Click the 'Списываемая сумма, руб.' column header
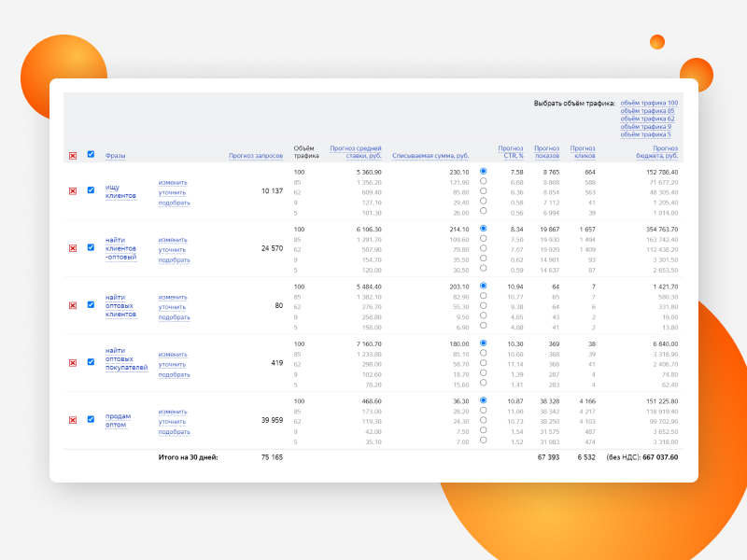The image size is (747, 560). (x=430, y=156)
